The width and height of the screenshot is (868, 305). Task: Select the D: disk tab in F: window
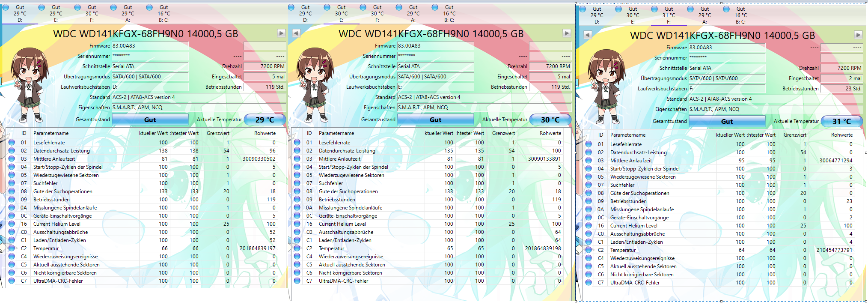[x=597, y=15]
